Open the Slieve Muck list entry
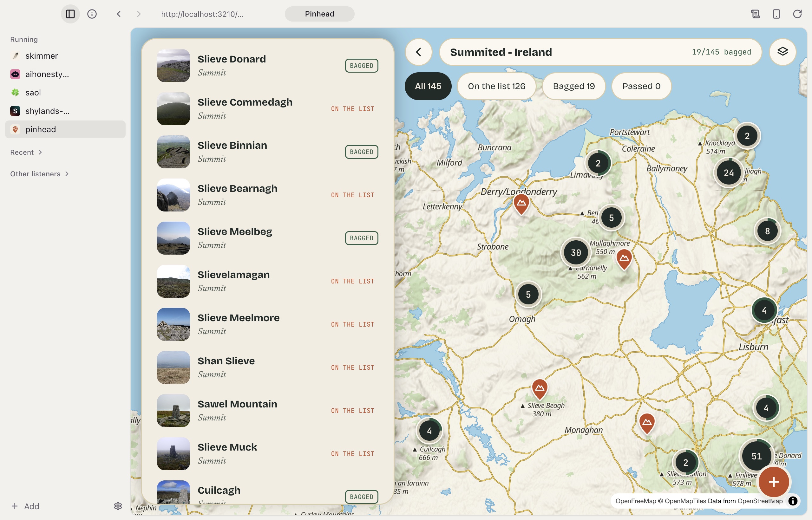The width and height of the screenshot is (812, 520). click(267, 454)
